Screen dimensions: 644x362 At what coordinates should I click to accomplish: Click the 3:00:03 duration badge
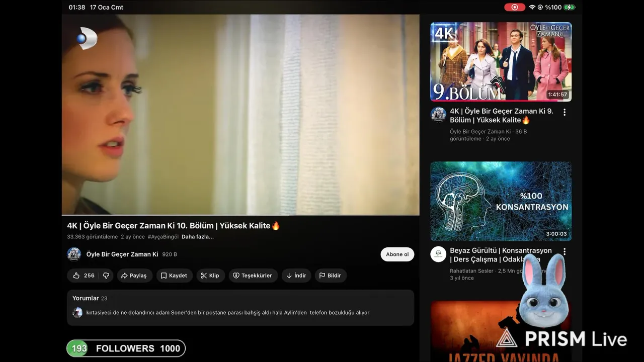point(556,234)
